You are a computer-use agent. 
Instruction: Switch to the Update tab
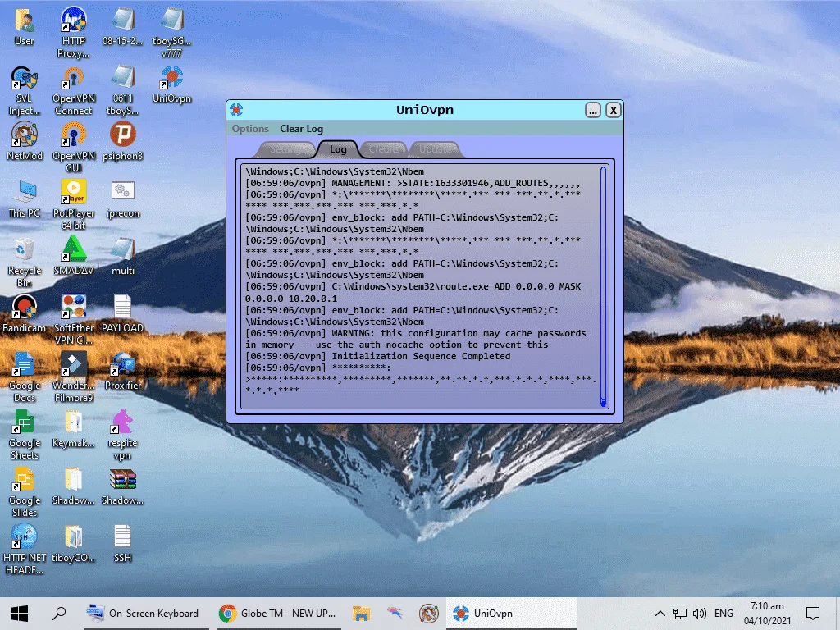(435, 149)
